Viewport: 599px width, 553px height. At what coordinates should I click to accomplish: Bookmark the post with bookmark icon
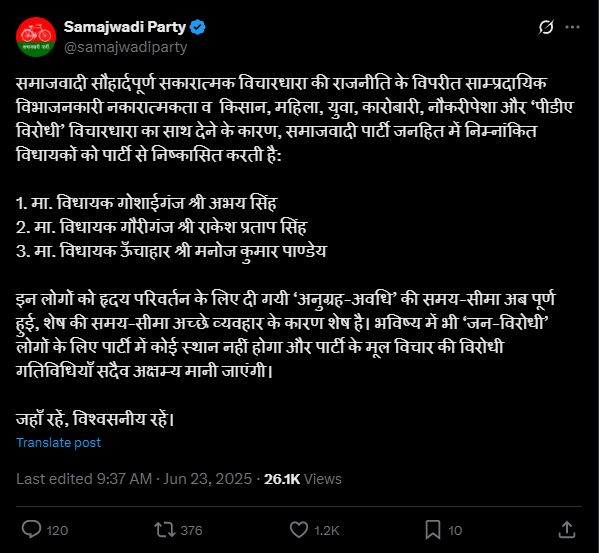click(x=433, y=530)
